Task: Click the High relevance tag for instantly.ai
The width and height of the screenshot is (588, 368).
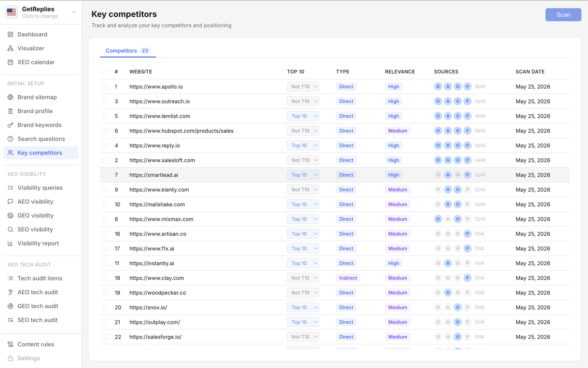Action: point(394,263)
